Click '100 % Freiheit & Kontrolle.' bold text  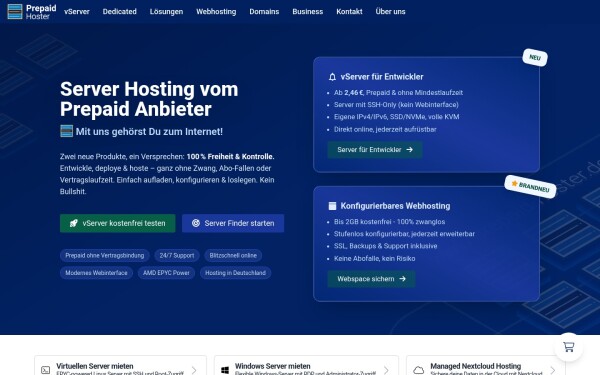pos(230,157)
